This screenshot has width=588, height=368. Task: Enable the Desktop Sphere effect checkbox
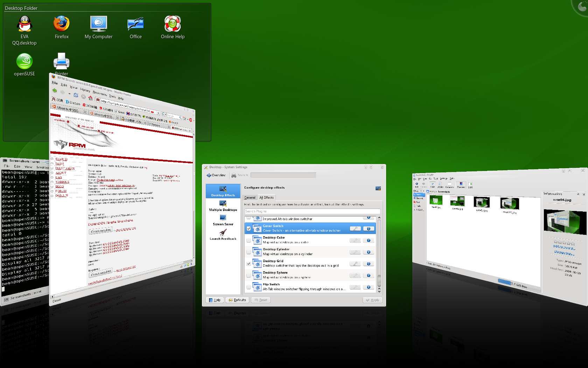(x=249, y=275)
